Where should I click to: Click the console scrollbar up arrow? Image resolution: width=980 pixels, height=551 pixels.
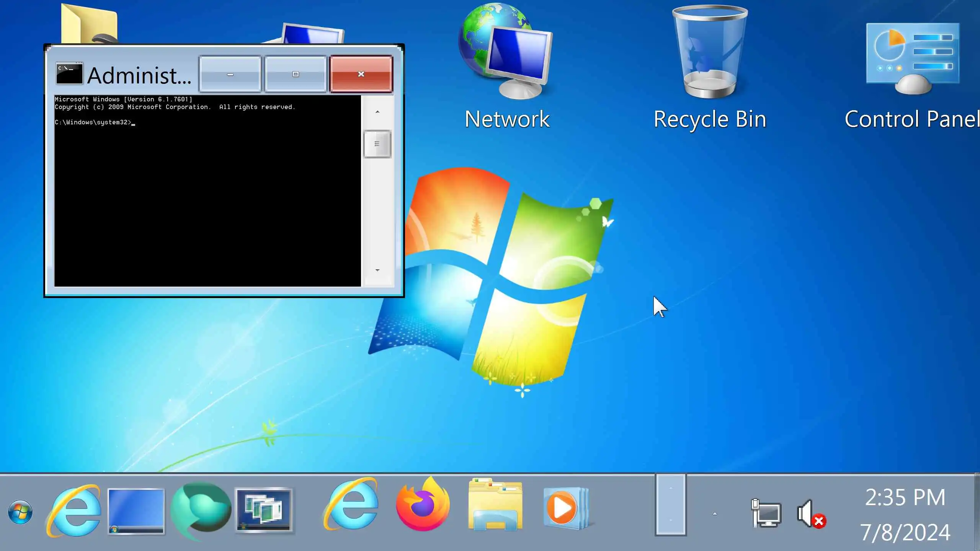pyautogui.click(x=377, y=112)
